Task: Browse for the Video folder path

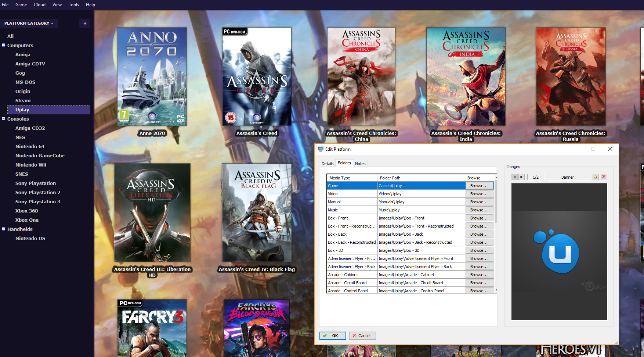Action: click(479, 194)
